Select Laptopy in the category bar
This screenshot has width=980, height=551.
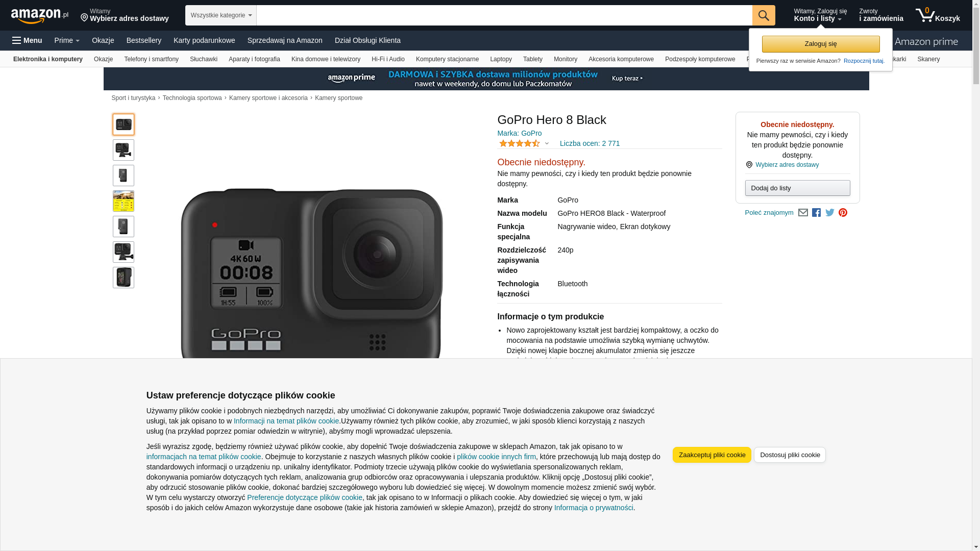click(x=501, y=59)
